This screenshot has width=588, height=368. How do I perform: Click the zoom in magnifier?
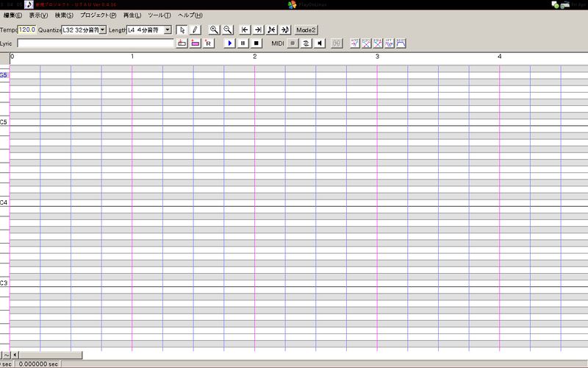click(214, 30)
